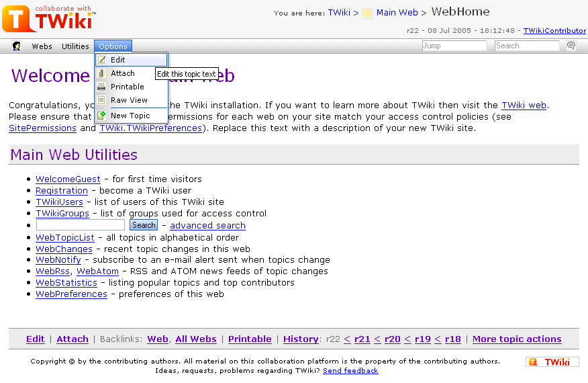Click the small TWiki badge in the footer
Image resolution: width=588 pixels, height=383 pixels.
(x=552, y=362)
